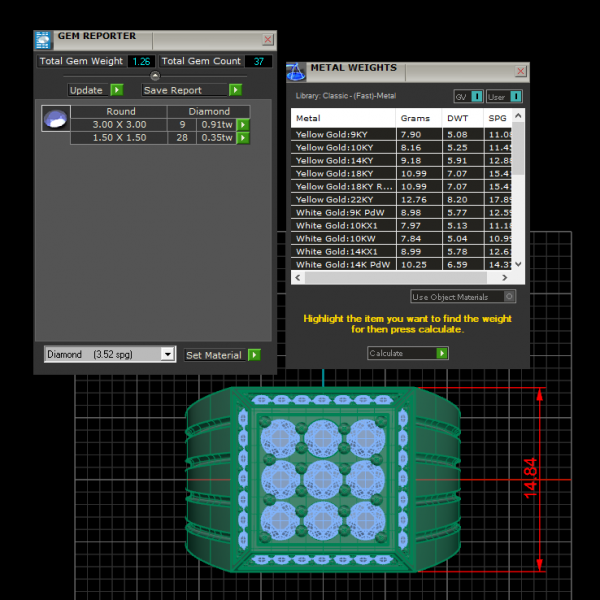Click green arrow on Calculate button
The width and height of the screenshot is (600, 600).
[442, 353]
